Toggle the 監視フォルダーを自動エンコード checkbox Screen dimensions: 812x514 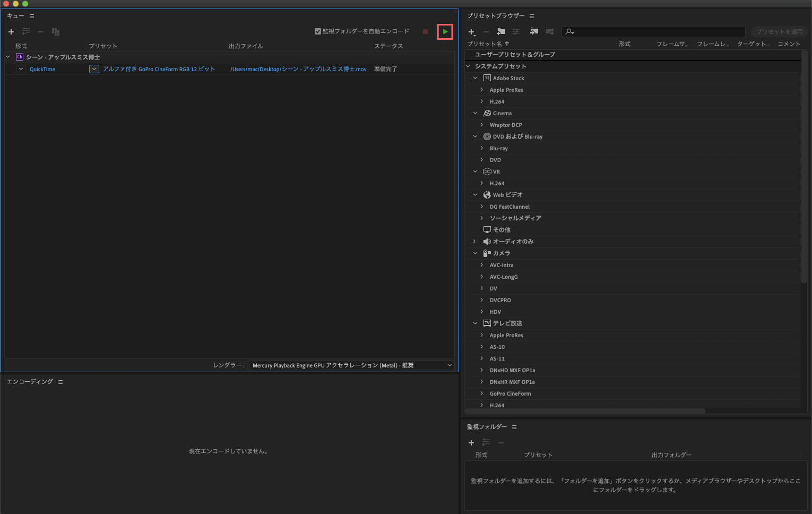click(x=318, y=31)
